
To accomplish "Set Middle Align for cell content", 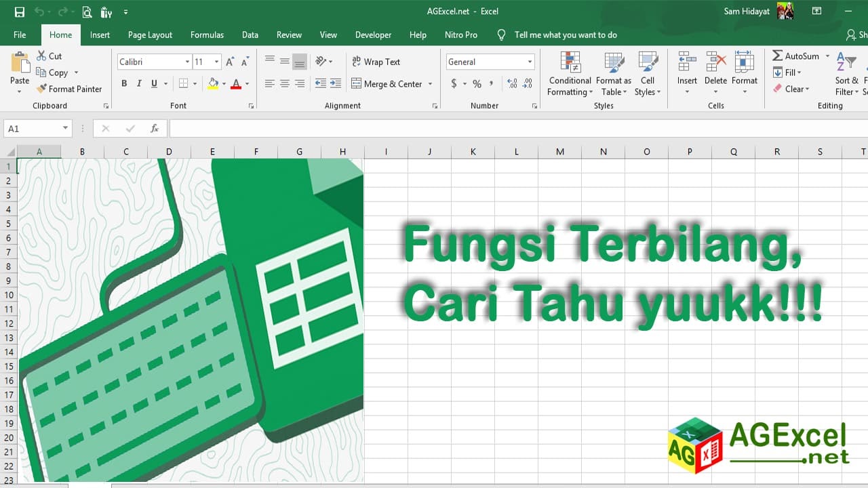I will 285,62.
